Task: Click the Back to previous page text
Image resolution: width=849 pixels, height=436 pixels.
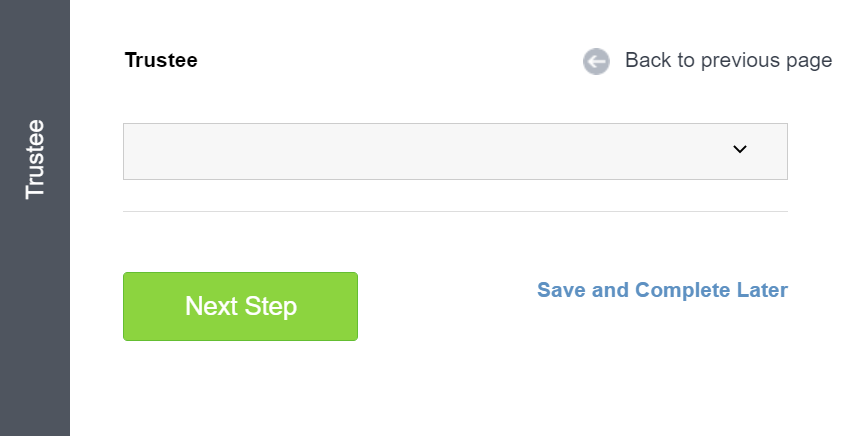Action: tap(729, 61)
